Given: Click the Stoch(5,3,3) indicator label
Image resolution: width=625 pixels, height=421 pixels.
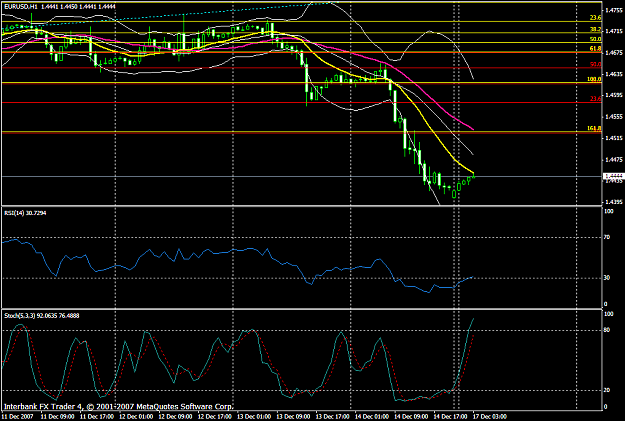Looking at the screenshot, I should pos(41,315).
